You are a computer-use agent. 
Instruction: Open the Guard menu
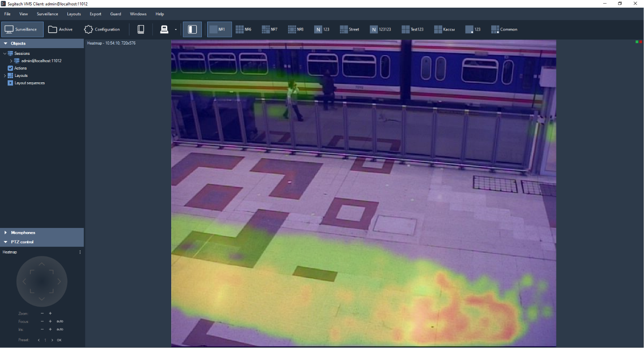[x=115, y=14]
